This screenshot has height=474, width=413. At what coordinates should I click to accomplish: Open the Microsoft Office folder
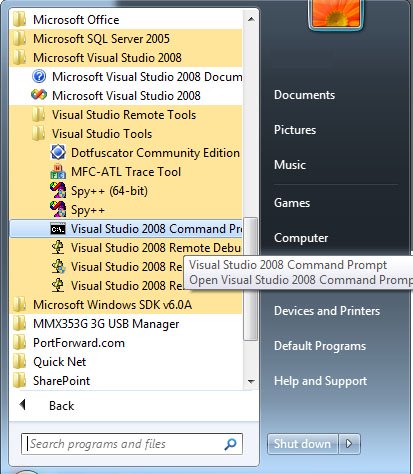[x=126, y=20]
